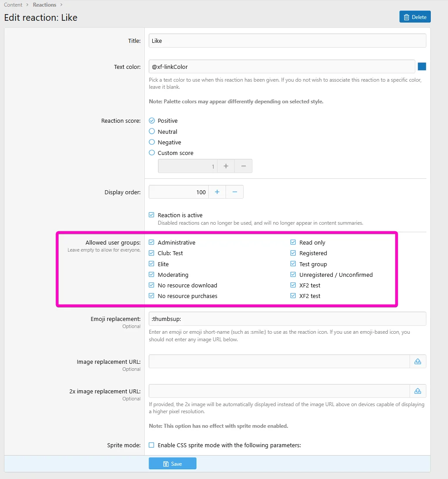
Task: Click minus button under Custom score
Action: [244, 166]
